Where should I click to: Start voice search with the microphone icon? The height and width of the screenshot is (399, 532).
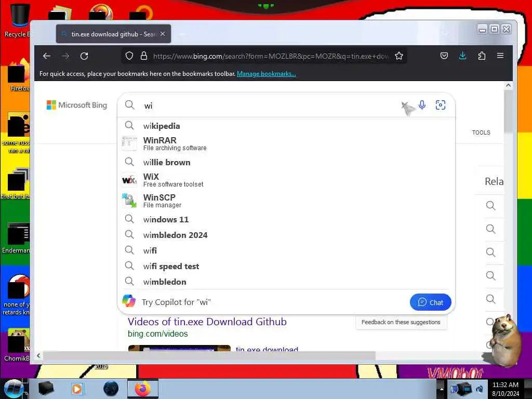pyautogui.click(x=422, y=105)
